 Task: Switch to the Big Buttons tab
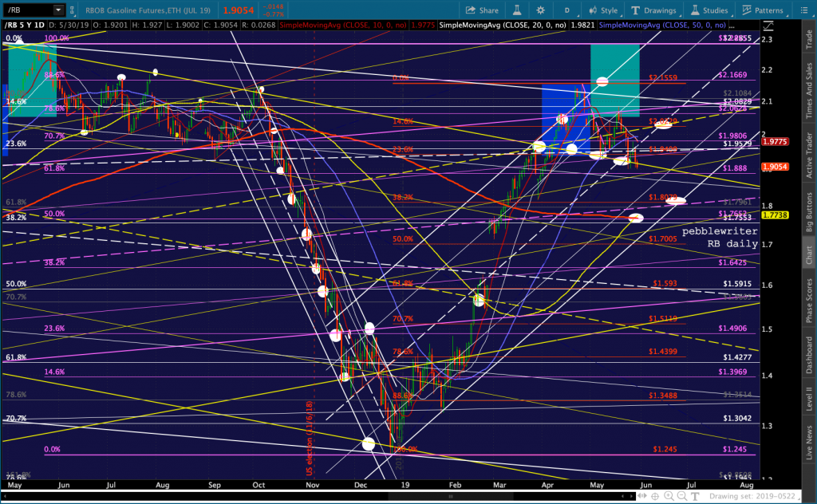[x=809, y=212]
